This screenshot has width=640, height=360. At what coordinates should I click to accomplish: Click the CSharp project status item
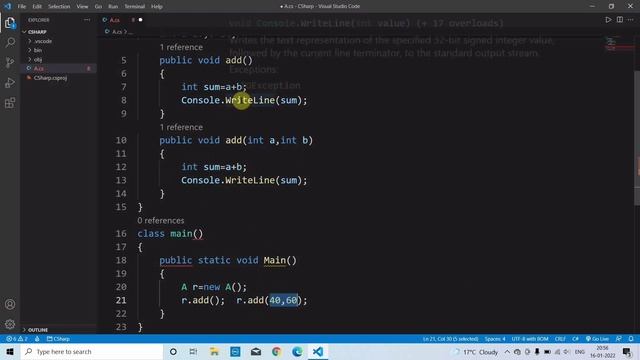pyautogui.click(x=58, y=339)
